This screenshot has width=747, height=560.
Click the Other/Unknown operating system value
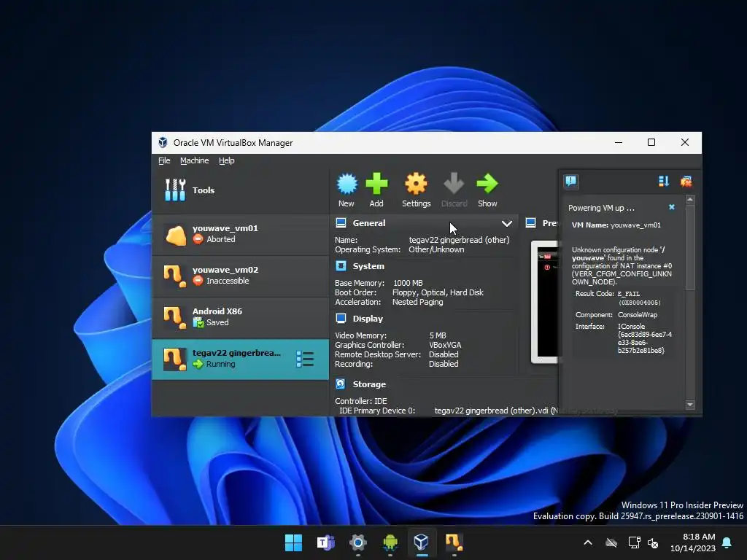[436, 249]
